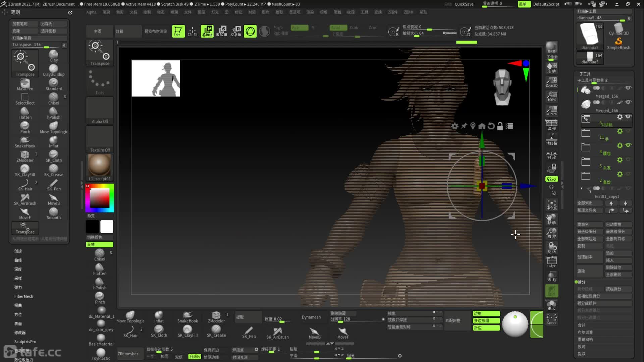Select the Standard brush
Screen dimensions: 644x362
click(54, 84)
